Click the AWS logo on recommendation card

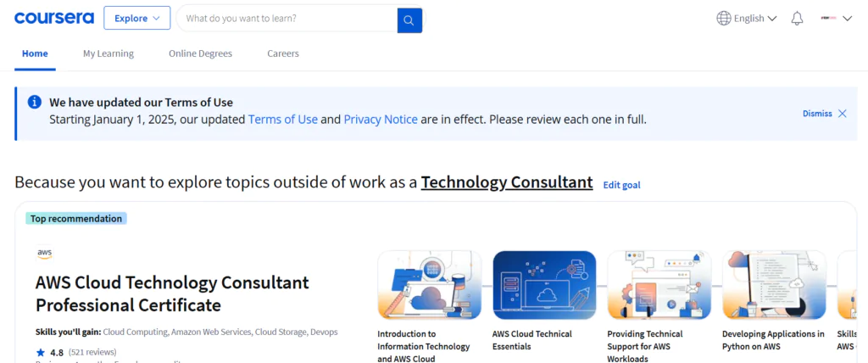[x=45, y=254]
